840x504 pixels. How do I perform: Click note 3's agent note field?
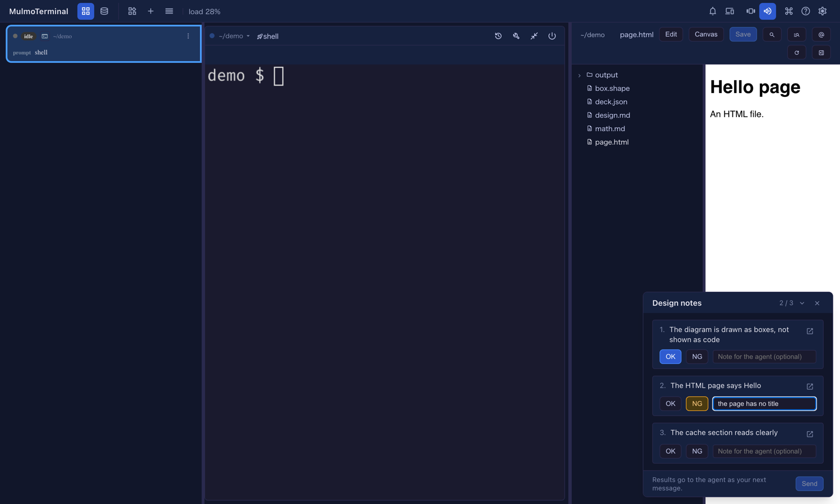(764, 451)
